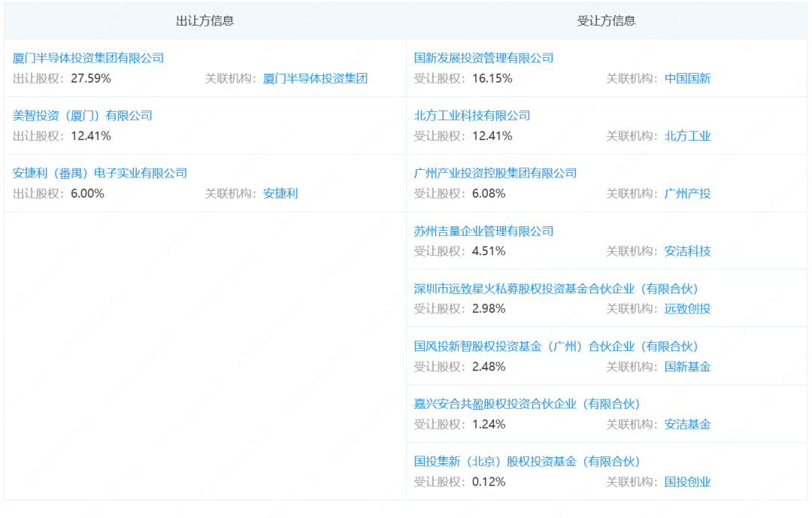Open related institution 北方工业
Screen dimensions: 812x518
688,136
